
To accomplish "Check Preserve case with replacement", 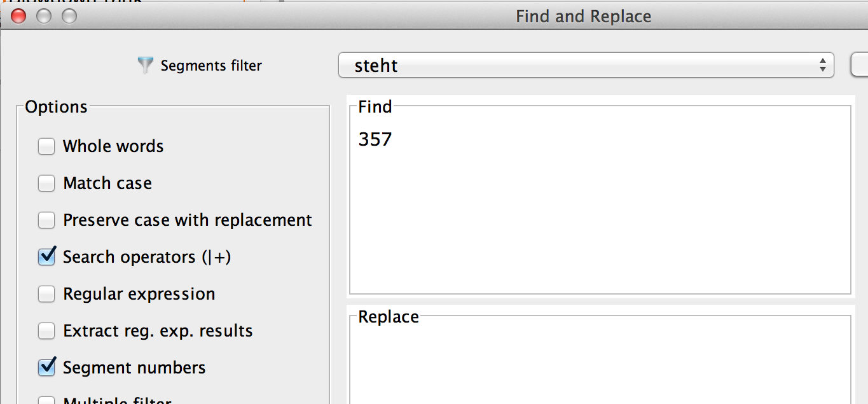I will (46, 220).
